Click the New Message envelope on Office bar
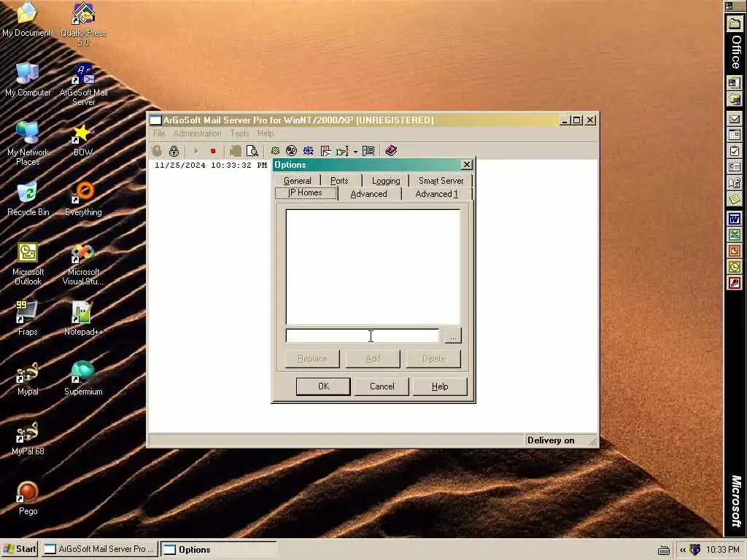This screenshot has width=747, height=560. pyautogui.click(x=734, y=119)
